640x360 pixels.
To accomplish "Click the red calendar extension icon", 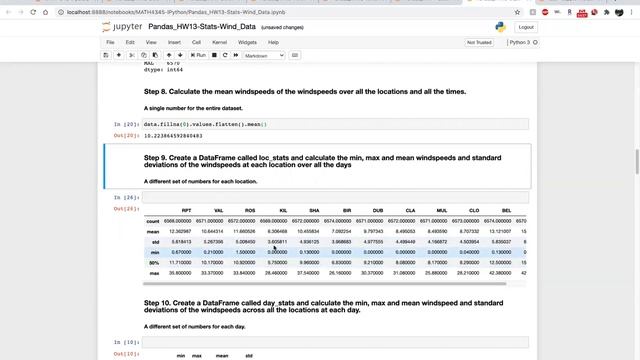I will click(x=582, y=13).
